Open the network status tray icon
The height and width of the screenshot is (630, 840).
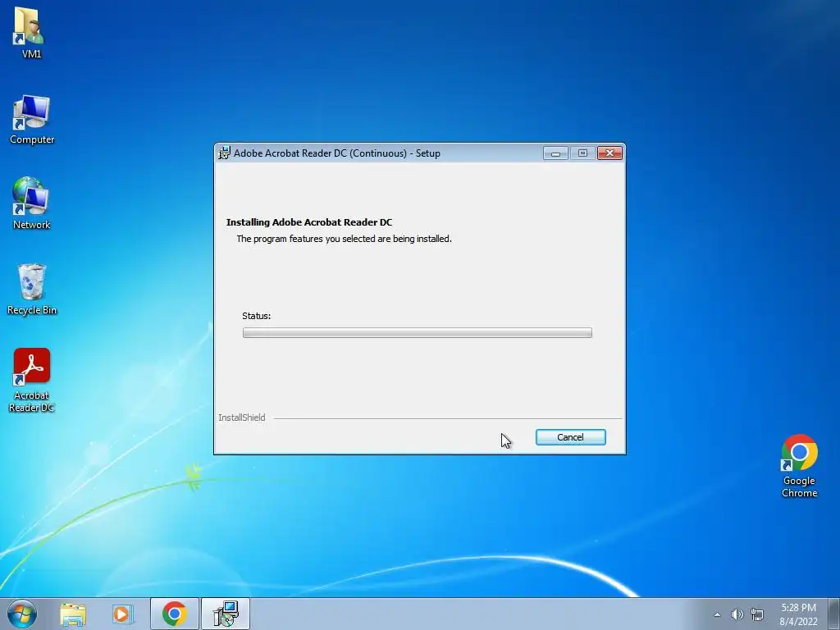757,614
